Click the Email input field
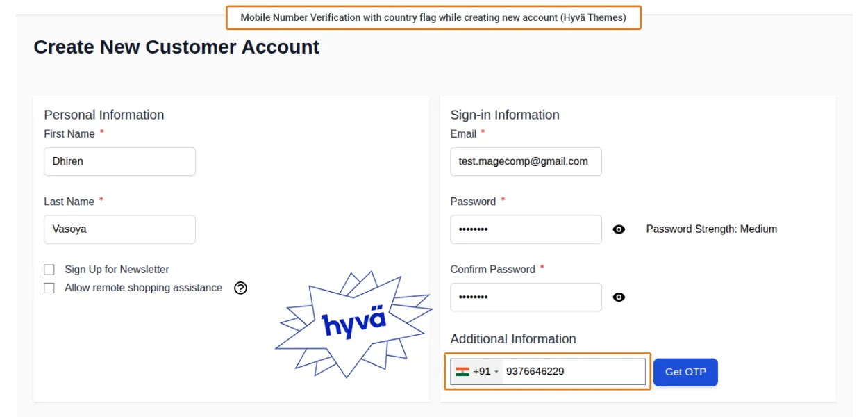Screen dimensions: 868x417 click(x=526, y=161)
